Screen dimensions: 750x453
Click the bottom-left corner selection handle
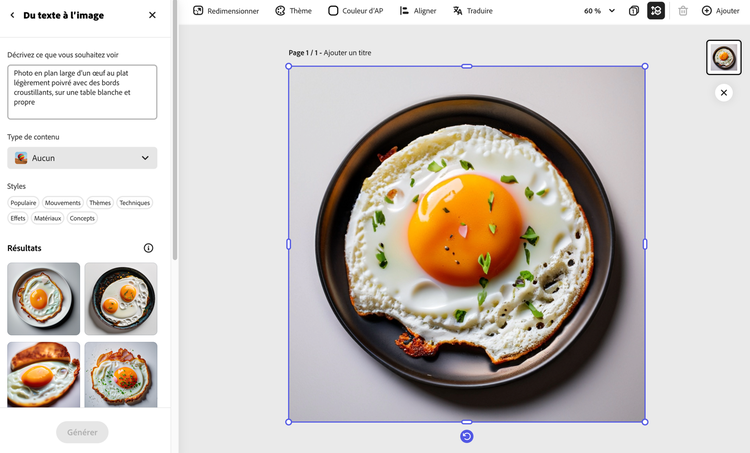(288, 422)
